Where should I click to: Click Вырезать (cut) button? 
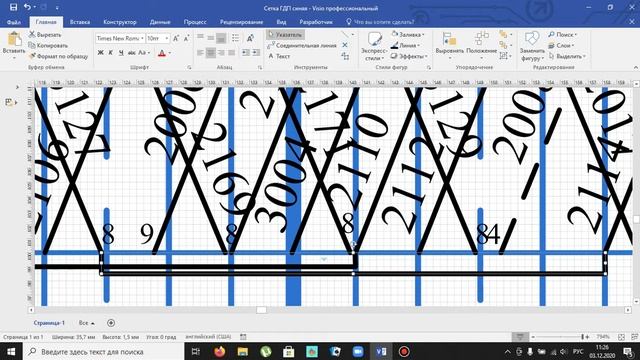click(45, 35)
